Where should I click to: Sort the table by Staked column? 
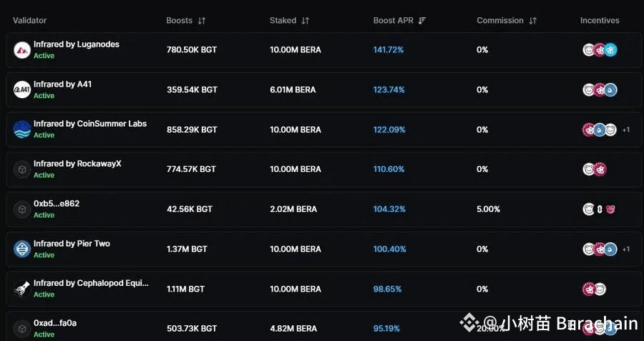306,21
